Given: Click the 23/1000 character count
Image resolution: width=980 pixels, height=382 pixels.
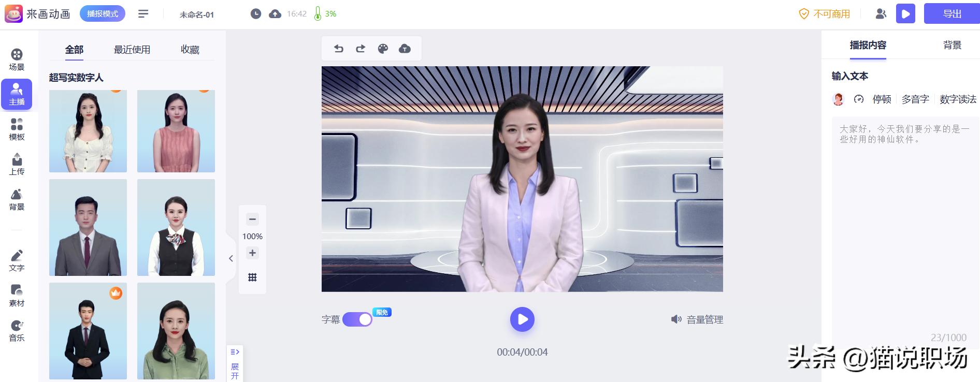Looking at the screenshot, I should point(948,337).
